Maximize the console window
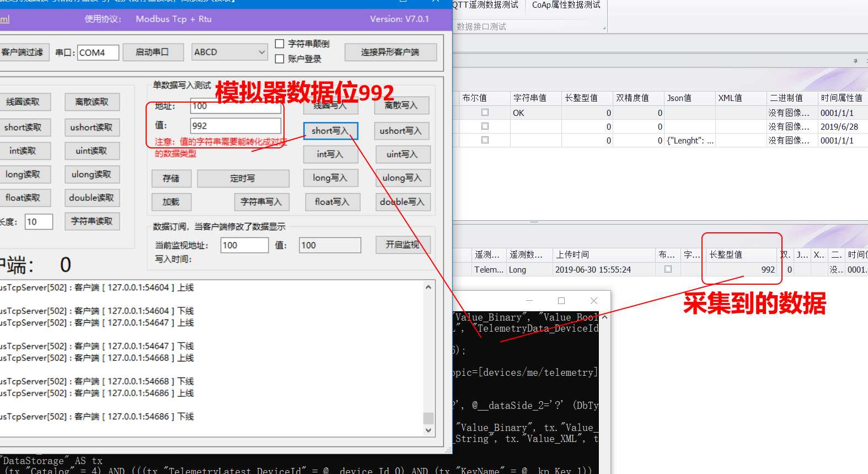 coord(561,301)
